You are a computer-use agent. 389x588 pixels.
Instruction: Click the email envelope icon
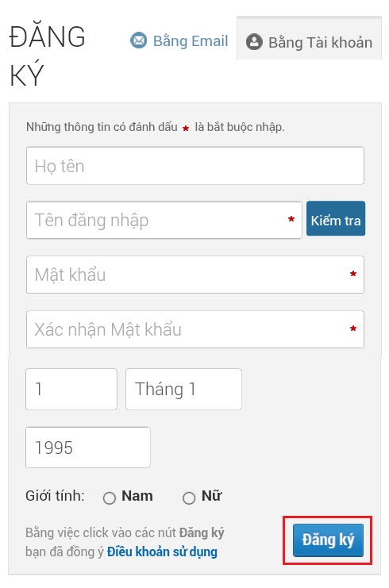click(x=138, y=40)
